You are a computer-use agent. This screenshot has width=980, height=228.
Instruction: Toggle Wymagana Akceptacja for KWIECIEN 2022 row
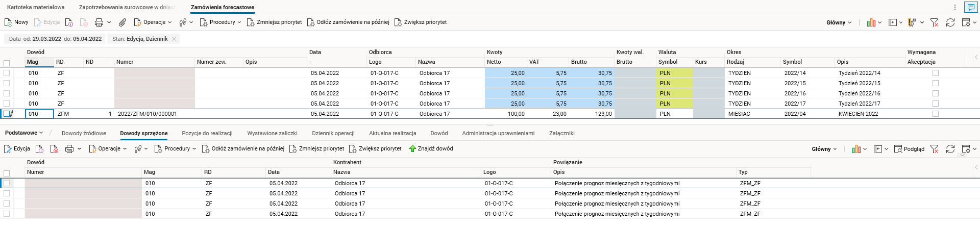[x=935, y=114]
